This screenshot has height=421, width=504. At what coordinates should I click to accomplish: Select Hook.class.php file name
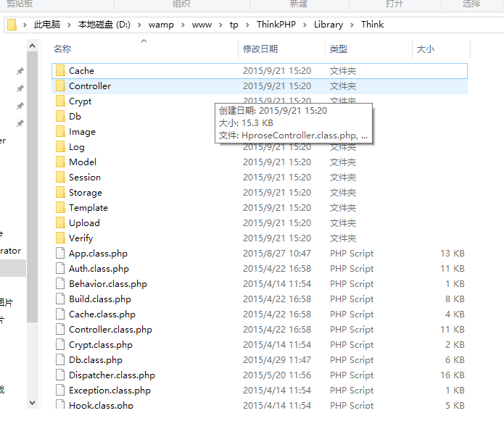[101, 406]
